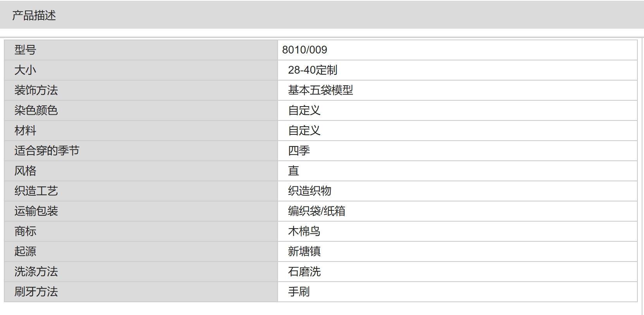Click the 大小 label cell
644x315 pixels.
click(141, 70)
